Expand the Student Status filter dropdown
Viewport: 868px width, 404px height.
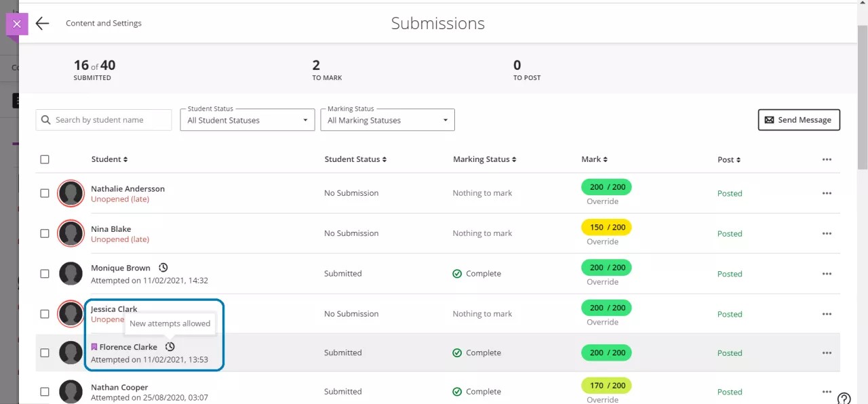[x=247, y=120]
